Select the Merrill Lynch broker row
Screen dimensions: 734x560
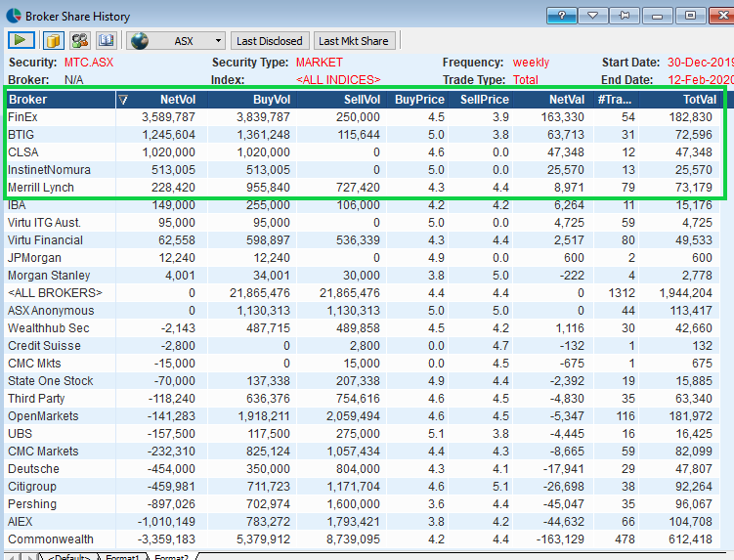[364, 188]
